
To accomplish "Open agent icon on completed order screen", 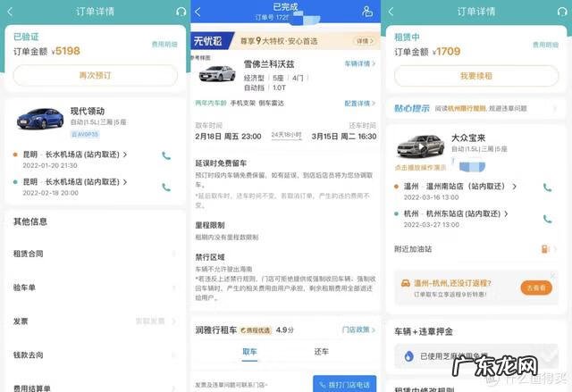I will click(367, 12).
